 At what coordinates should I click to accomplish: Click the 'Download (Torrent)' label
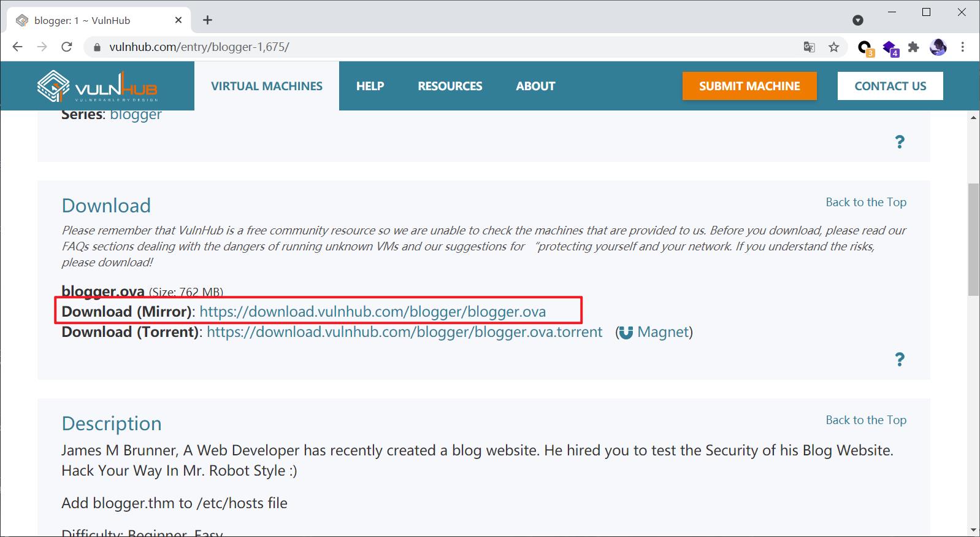click(x=131, y=332)
